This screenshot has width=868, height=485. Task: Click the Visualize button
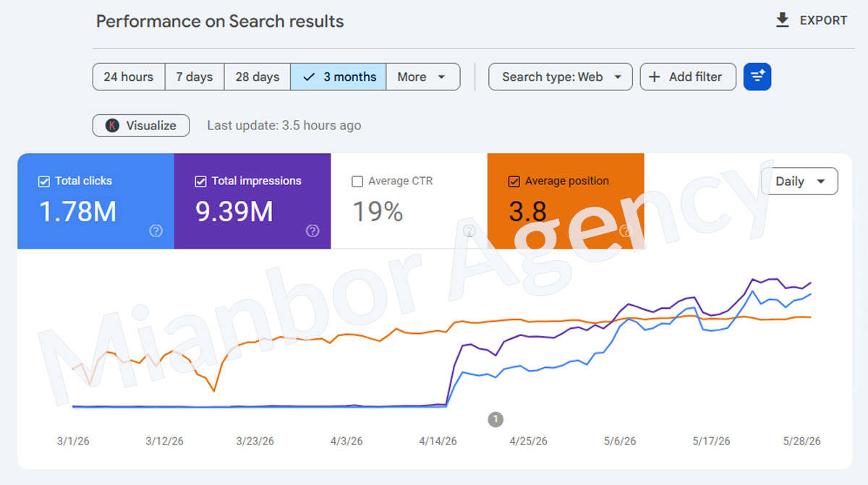tap(141, 125)
